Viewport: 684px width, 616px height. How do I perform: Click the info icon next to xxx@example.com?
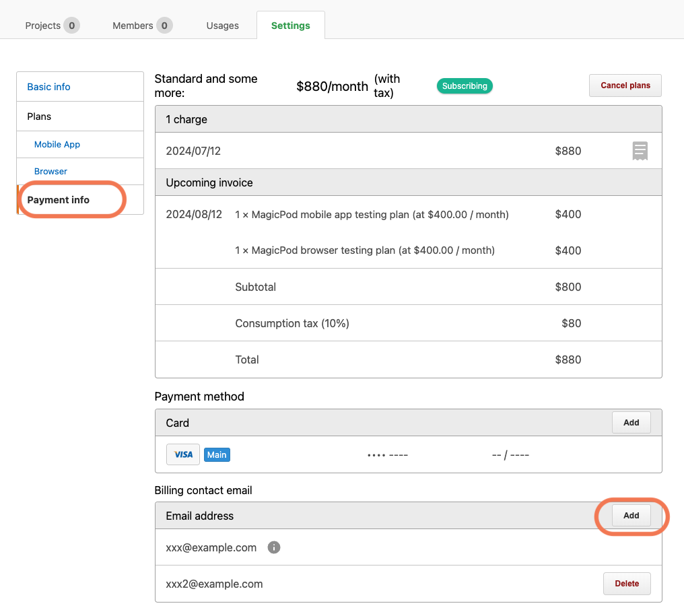(x=273, y=547)
